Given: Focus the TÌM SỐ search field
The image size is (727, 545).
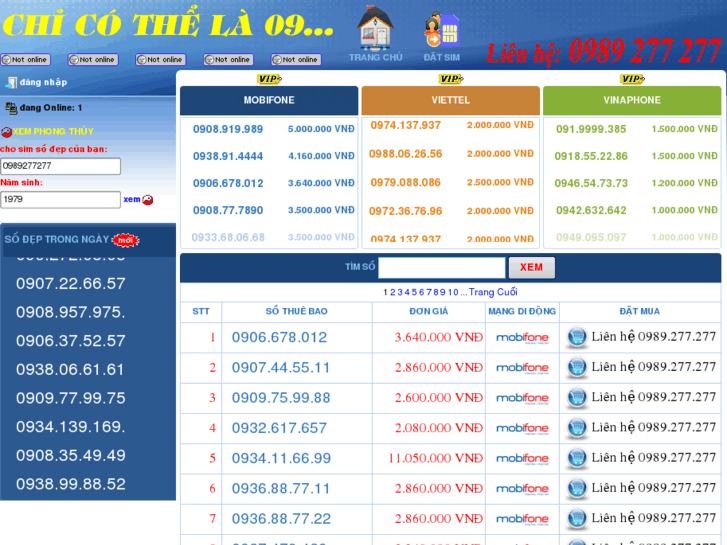Looking at the screenshot, I should [441, 268].
